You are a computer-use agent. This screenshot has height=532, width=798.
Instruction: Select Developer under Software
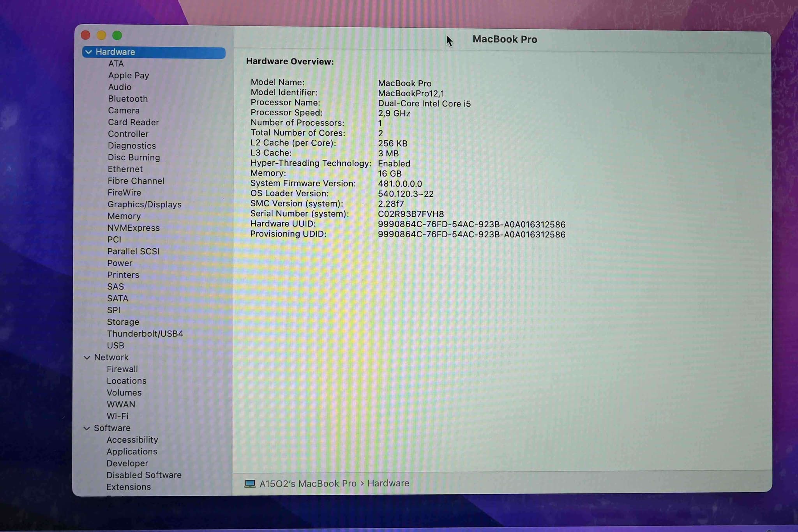click(x=127, y=463)
